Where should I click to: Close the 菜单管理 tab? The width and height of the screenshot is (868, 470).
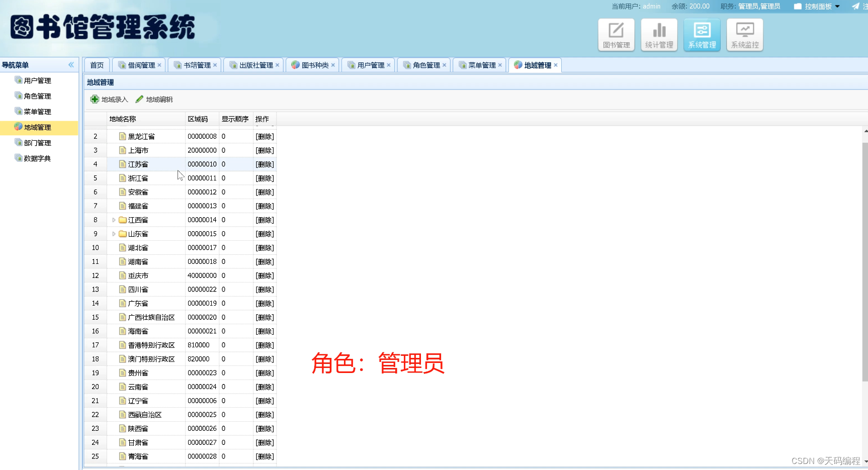[500, 65]
